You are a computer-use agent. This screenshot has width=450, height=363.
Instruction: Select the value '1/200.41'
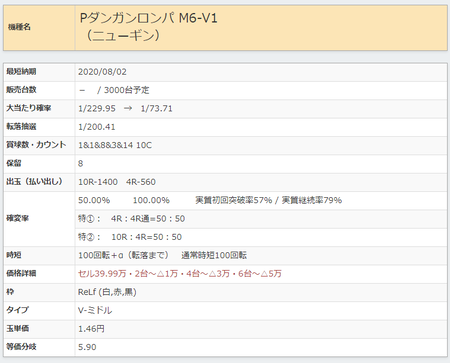click(x=97, y=127)
